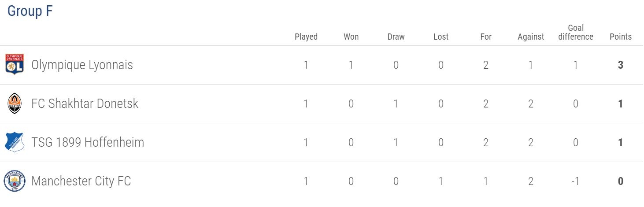Click the TSG 1899 Hoffenheim club crest
Image resolution: width=644 pixels, height=207 pixels.
pyautogui.click(x=14, y=142)
